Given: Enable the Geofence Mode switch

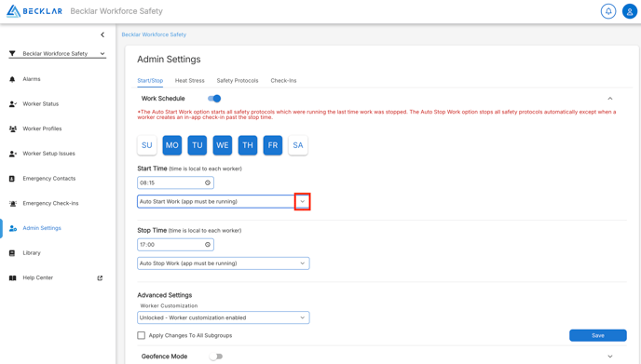Looking at the screenshot, I should point(216,357).
